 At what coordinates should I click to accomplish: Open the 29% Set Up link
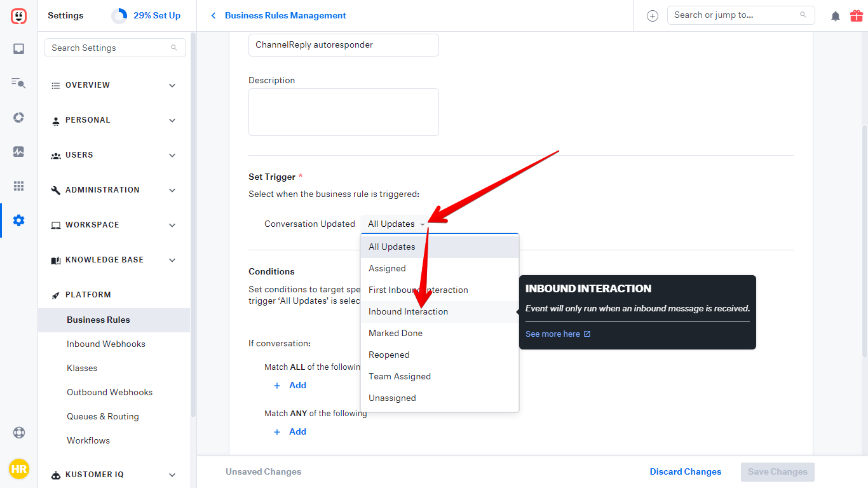pyautogui.click(x=157, y=15)
